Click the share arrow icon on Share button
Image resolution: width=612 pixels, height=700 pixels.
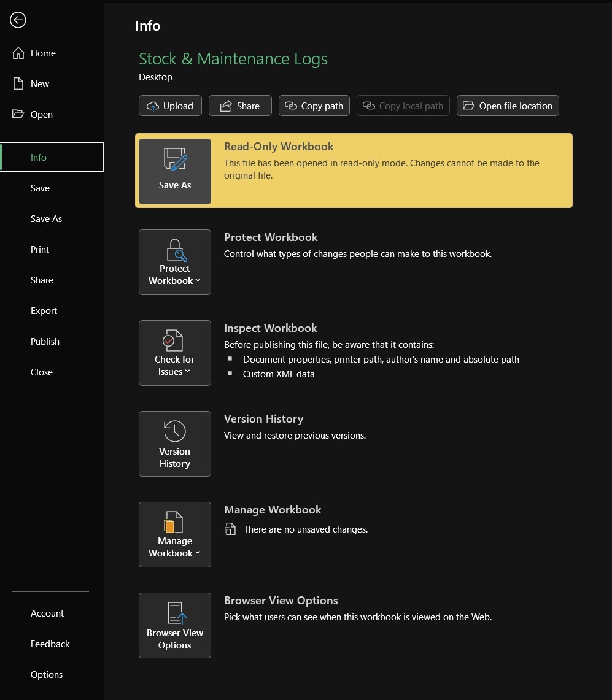226,106
